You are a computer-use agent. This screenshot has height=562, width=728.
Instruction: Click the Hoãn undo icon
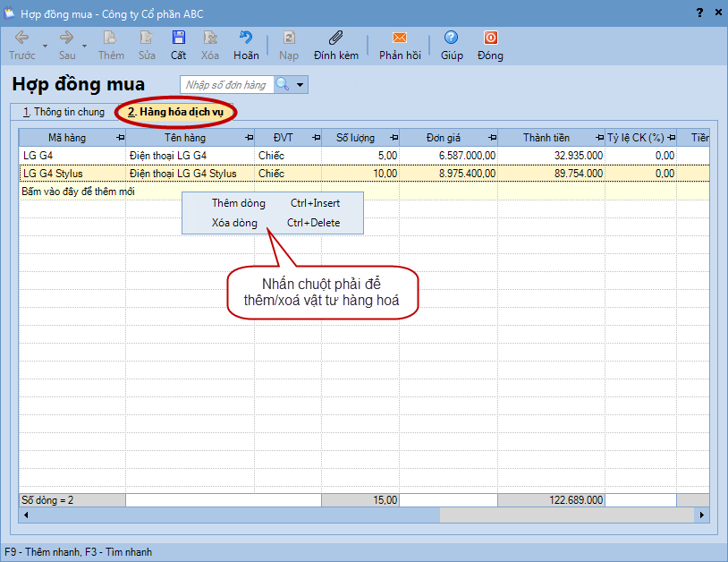[246, 38]
